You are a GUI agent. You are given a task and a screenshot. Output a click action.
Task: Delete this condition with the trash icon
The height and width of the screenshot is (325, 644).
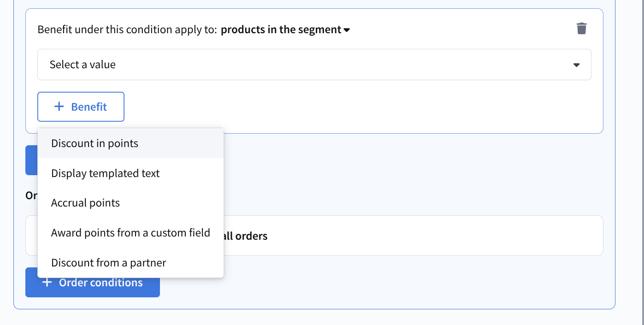(581, 29)
